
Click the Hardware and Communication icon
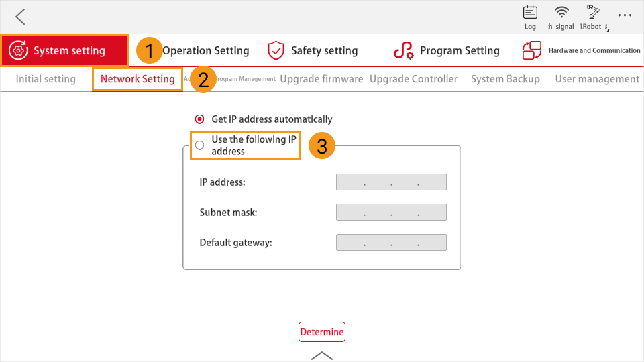[532, 50]
